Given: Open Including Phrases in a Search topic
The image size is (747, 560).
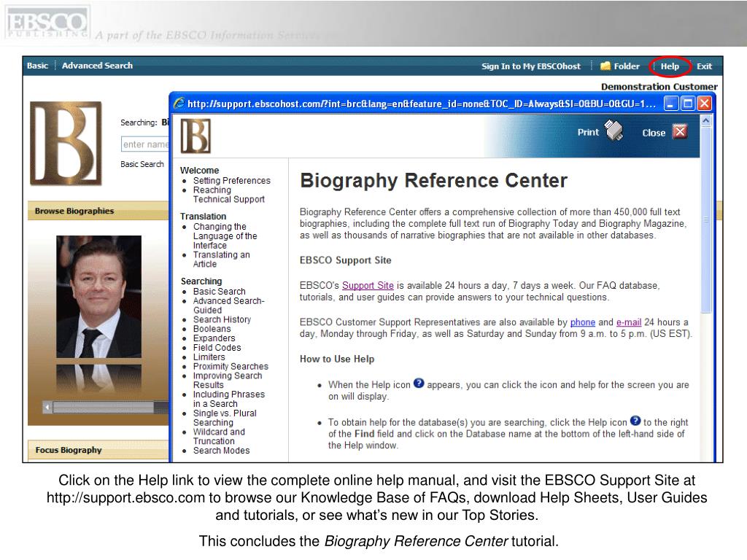Looking at the screenshot, I should tap(228, 399).
